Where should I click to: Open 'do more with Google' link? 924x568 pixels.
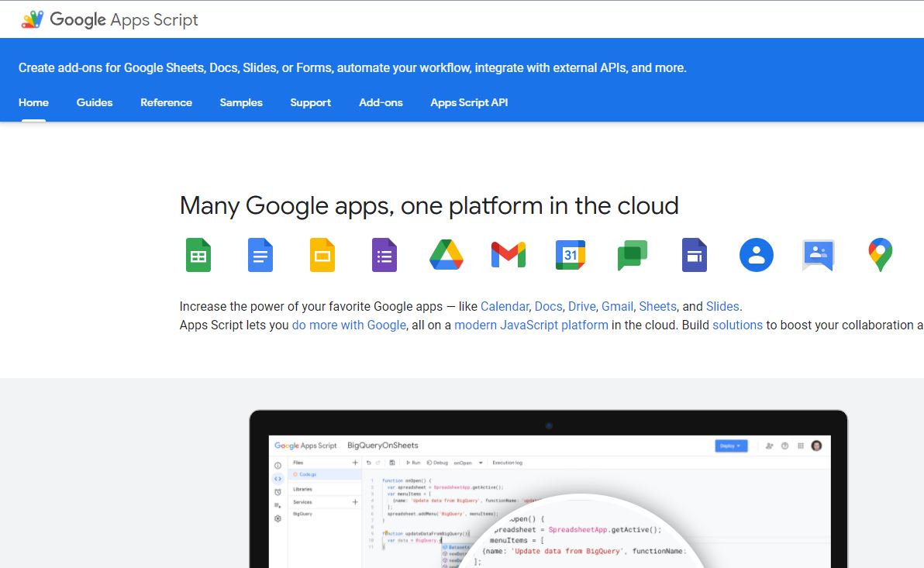(x=349, y=325)
